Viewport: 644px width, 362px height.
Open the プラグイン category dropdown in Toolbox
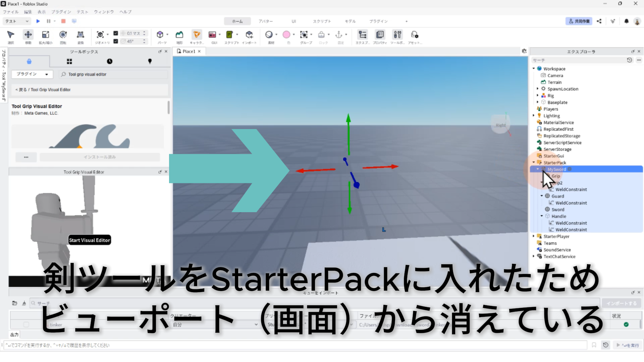33,74
